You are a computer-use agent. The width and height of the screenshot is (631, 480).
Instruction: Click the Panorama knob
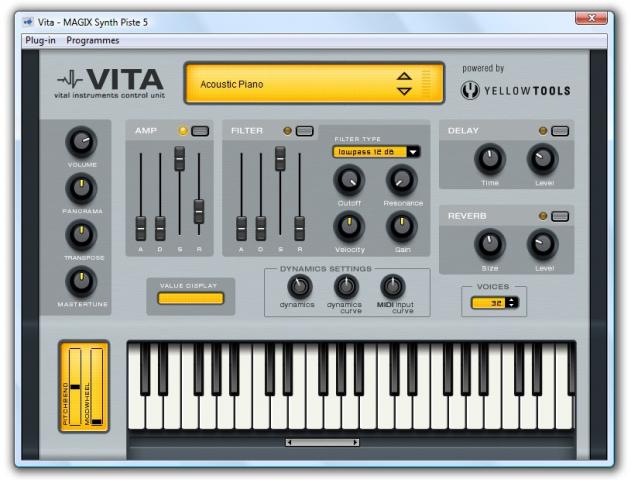click(80, 188)
